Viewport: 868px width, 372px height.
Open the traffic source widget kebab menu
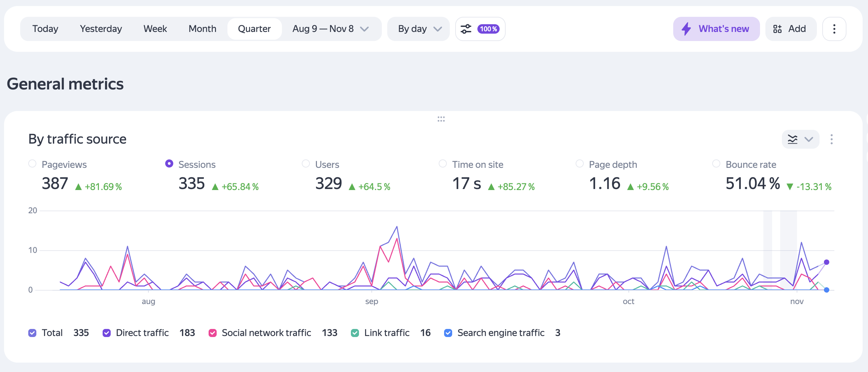click(x=831, y=139)
